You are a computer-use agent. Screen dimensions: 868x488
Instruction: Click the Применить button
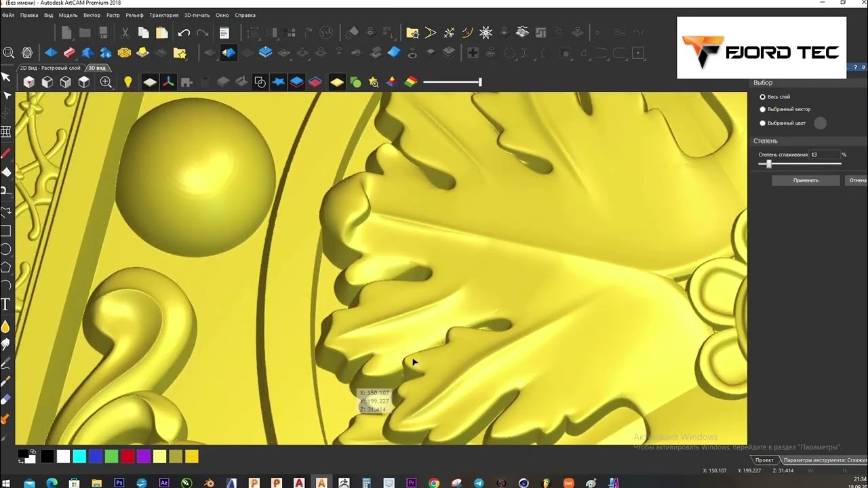click(x=806, y=180)
